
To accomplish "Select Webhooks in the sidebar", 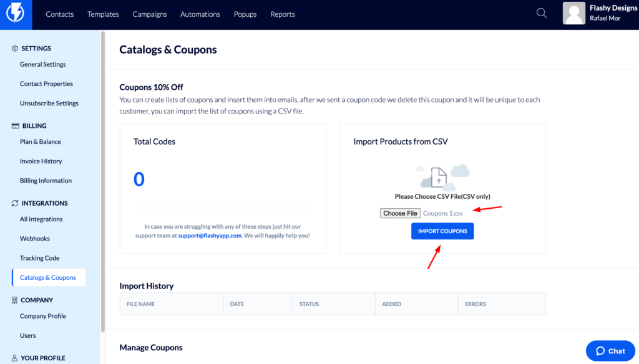I will pyautogui.click(x=35, y=239).
